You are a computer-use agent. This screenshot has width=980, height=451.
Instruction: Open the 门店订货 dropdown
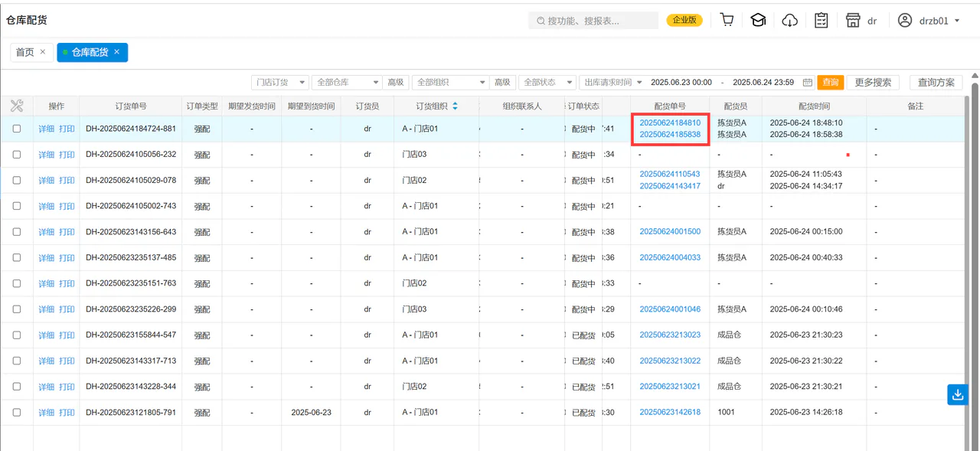280,82
